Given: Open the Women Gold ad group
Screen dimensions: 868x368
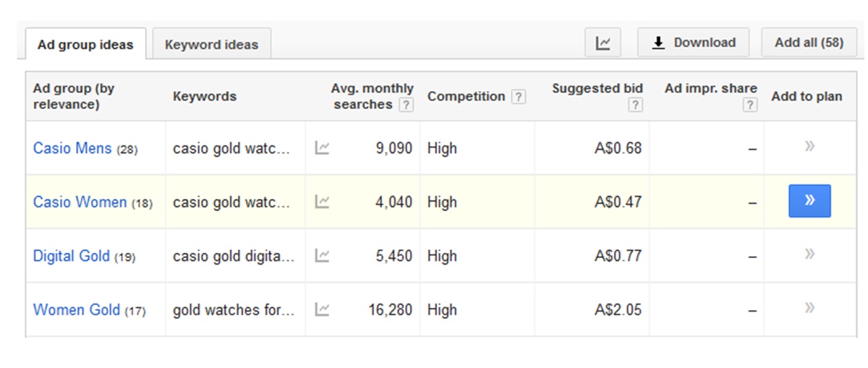Looking at the screenshot, I should [x=77, y=310].
